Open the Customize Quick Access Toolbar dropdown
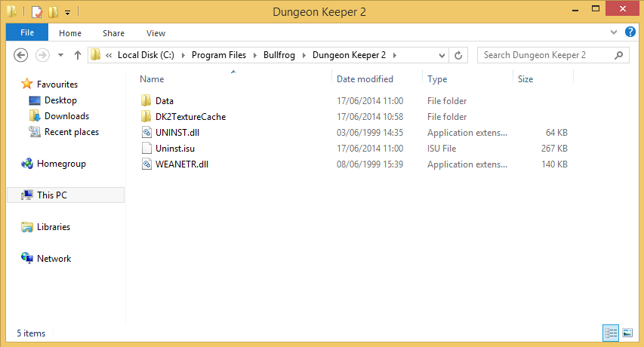The width and height of the screenshot is (644, 347). tap(67, 13)
